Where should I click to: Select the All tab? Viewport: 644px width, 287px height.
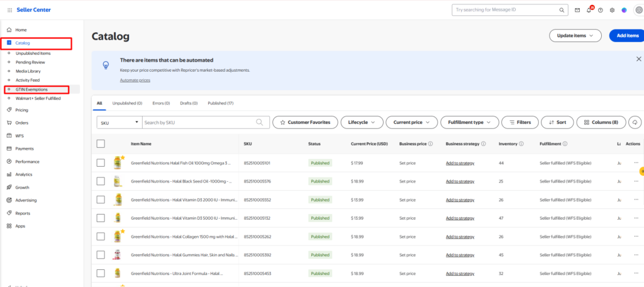99,103
